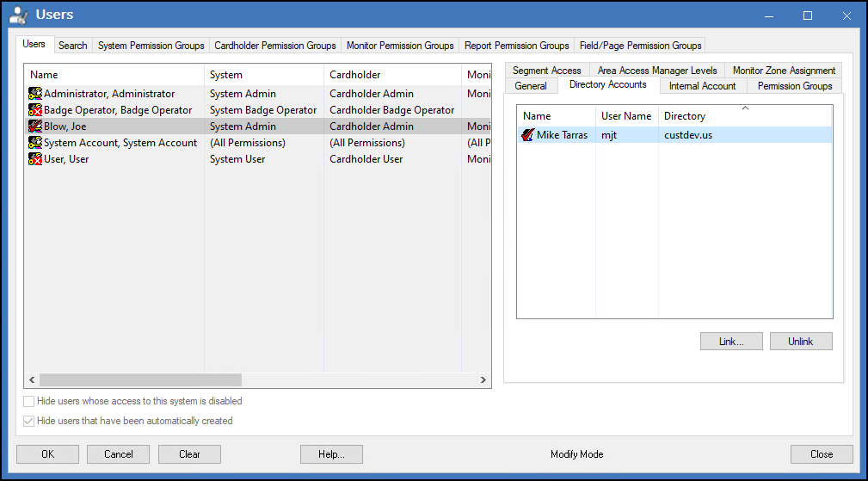
Task: Click 'System User' cell
Action: pos(237,159)
